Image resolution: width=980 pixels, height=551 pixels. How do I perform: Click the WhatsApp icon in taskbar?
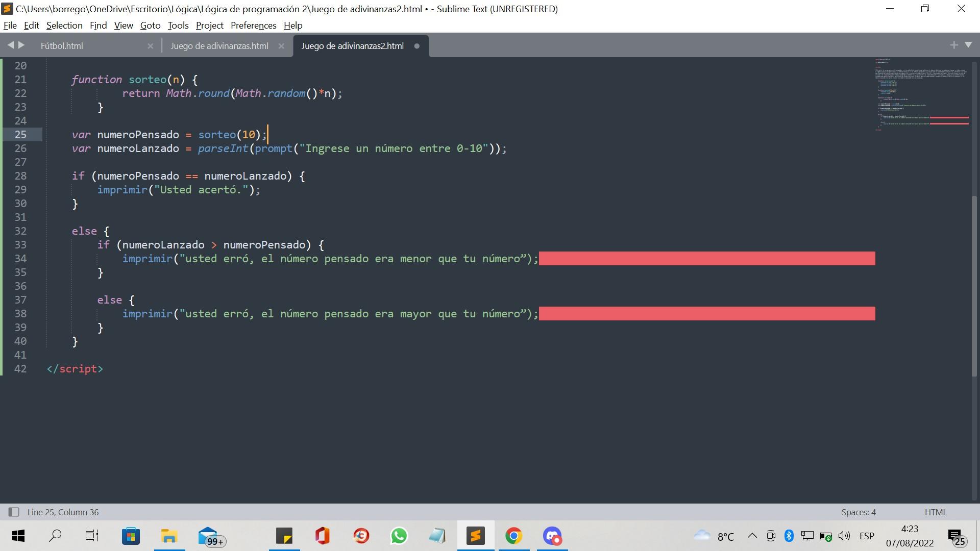(x=399, y=536)
